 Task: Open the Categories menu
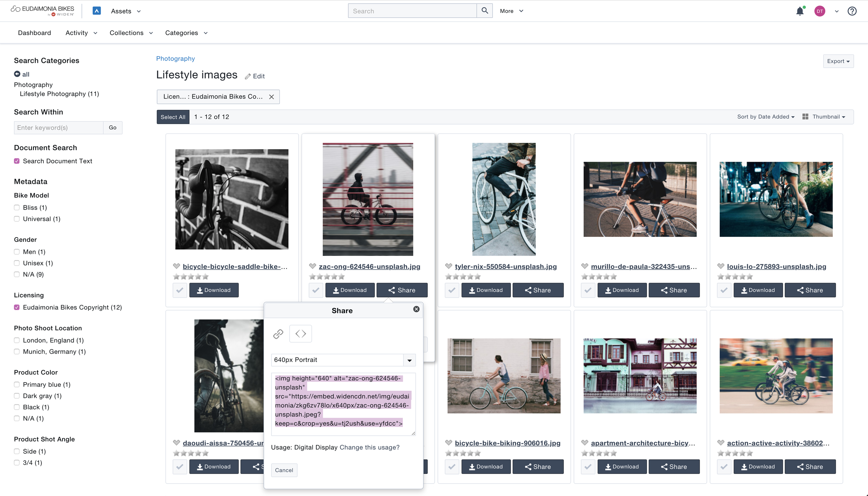(186, 33)
